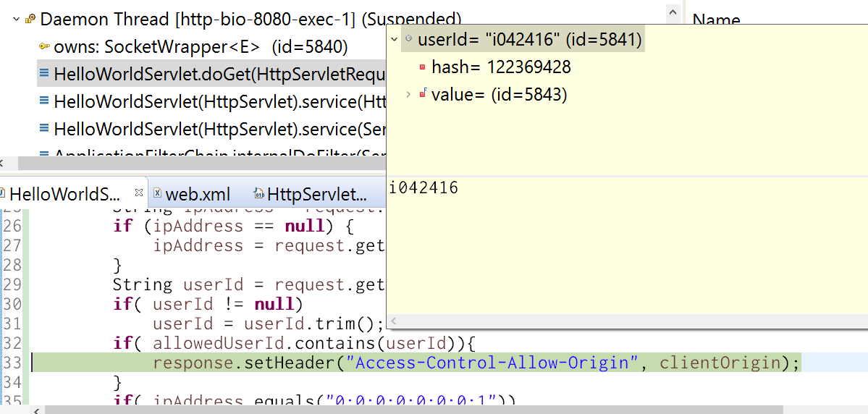Select the hash= 122369428 row

coord(501,67)
